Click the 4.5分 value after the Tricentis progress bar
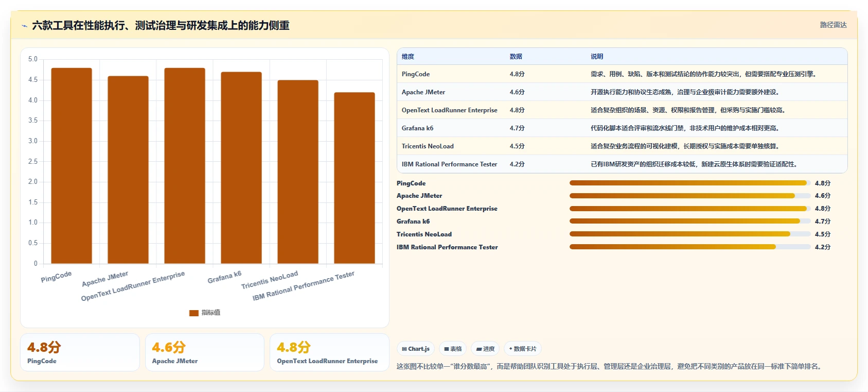868x392 pixels. [823, 234]
